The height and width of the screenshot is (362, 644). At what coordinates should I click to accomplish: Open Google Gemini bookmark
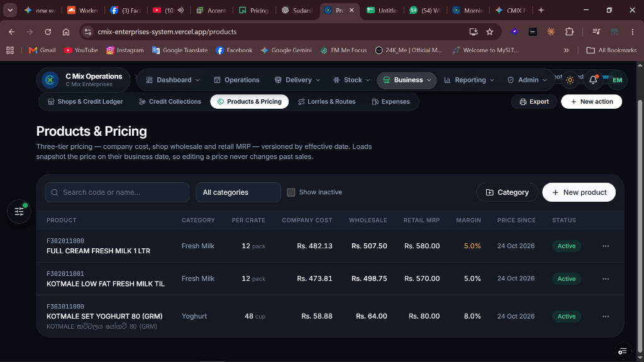(286, 50)
